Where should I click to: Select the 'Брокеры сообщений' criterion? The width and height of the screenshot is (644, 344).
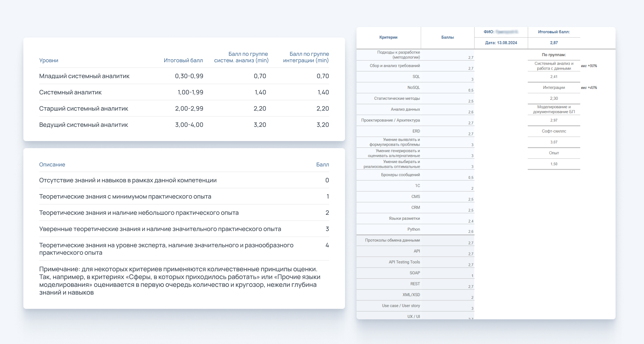click(x=400, y=175)
